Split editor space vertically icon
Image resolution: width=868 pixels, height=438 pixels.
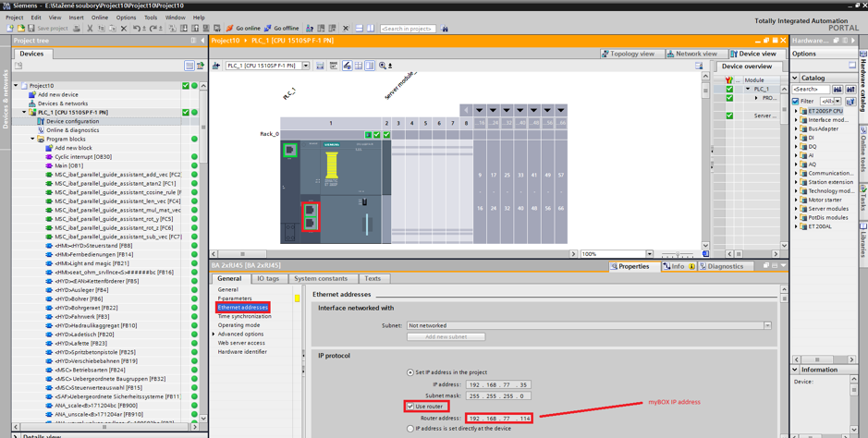pyautogui.click(x=371, y=28)
